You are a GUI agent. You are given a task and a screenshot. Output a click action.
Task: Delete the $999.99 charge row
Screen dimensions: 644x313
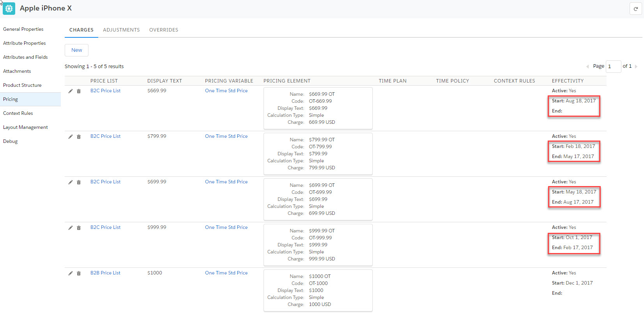(x=79, y=228)
